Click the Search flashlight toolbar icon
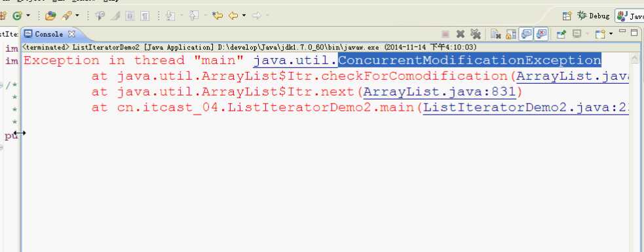This screenshot has width=644, height=252. click(x=67, y=16)
